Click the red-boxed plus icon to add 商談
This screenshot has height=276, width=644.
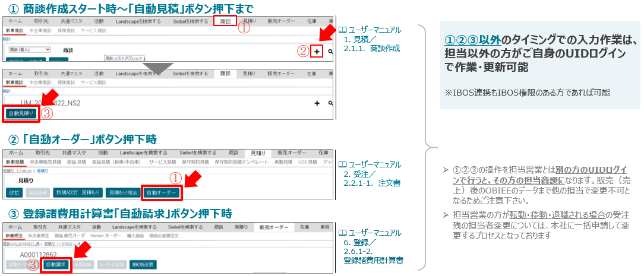click(317, 52)
